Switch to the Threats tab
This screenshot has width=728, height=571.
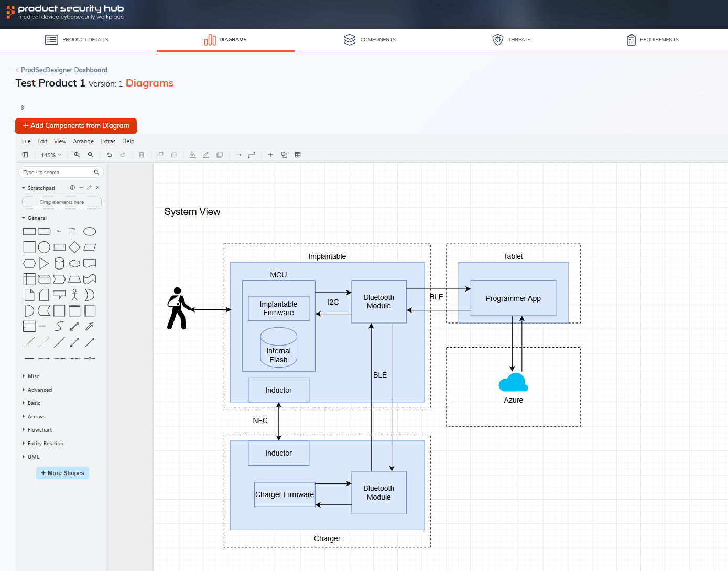click(511, 39)
